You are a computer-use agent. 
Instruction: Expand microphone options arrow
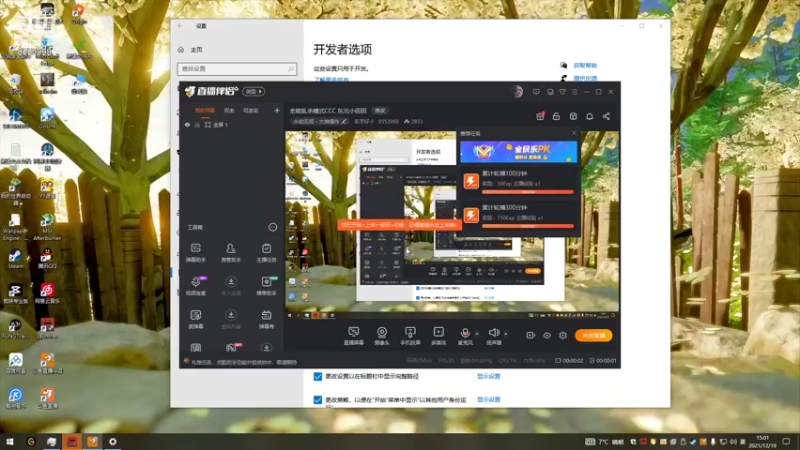coord(477,334)
